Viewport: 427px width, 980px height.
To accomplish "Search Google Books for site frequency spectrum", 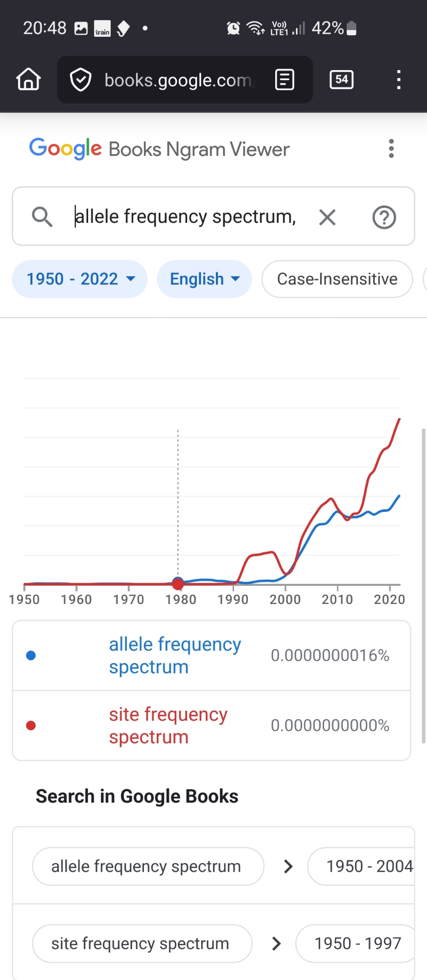I will (x=142, y=943).
